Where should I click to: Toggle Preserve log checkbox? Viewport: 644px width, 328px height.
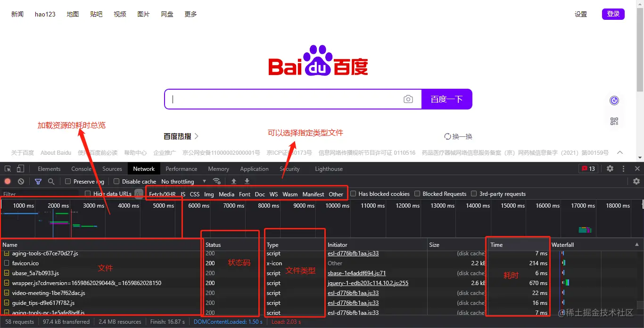point(68,181)
